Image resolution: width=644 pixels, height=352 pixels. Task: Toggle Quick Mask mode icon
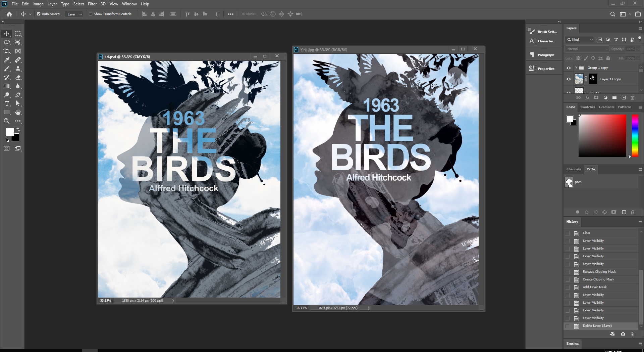[7, 148]
